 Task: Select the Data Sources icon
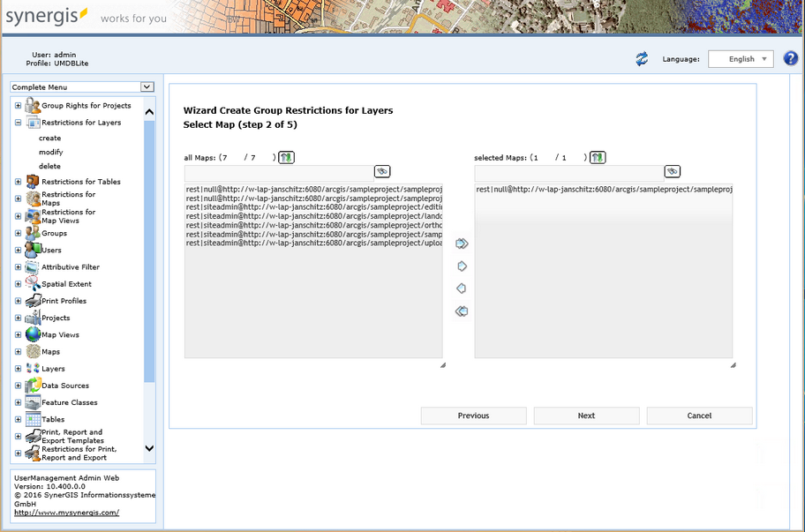pyautogui.click(x=32, y=385)
